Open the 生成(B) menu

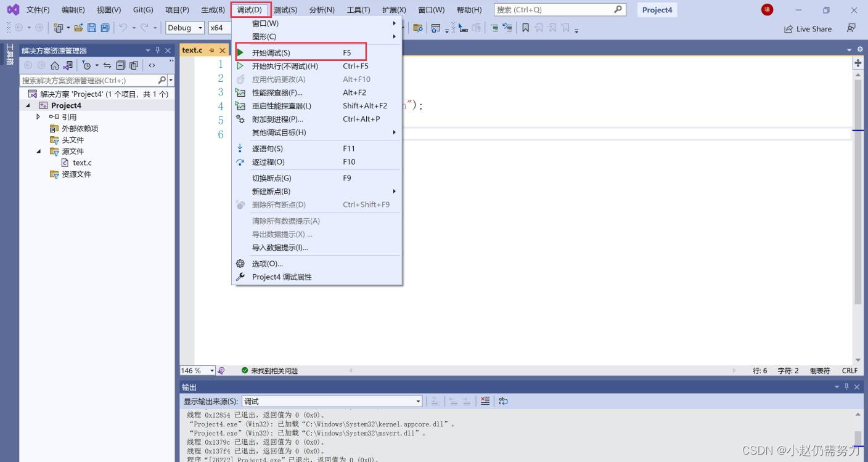click(x=213, y=10)
